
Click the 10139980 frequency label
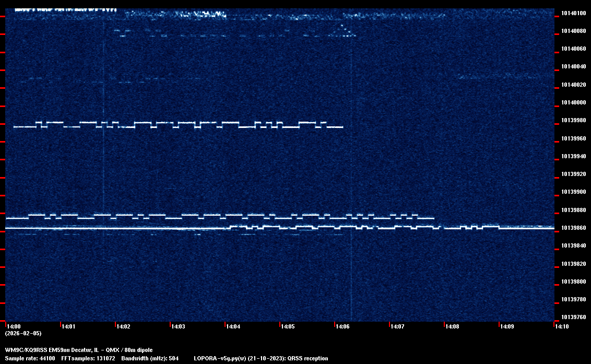click(x=573, y=121)
